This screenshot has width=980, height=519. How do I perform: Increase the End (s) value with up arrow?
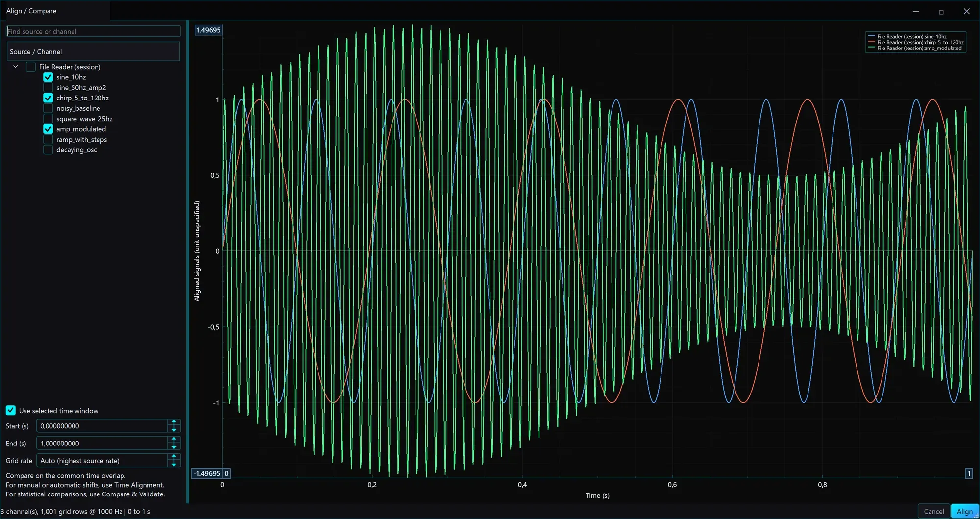pos(174,440)
